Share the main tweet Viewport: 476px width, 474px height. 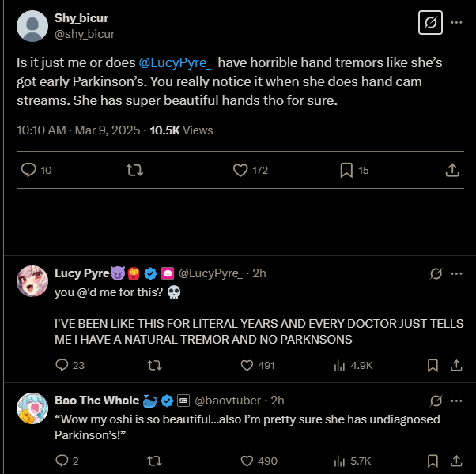[452, 170]
